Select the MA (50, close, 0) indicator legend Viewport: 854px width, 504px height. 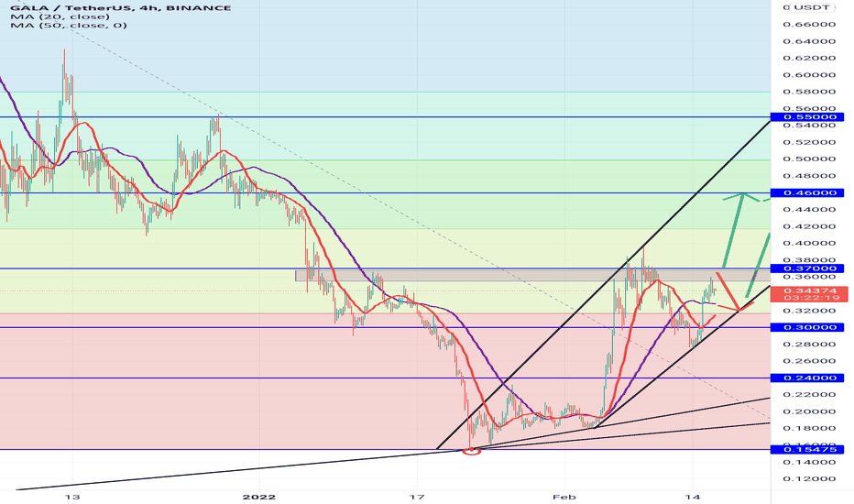pyautogui.click(x=69, y=25)
